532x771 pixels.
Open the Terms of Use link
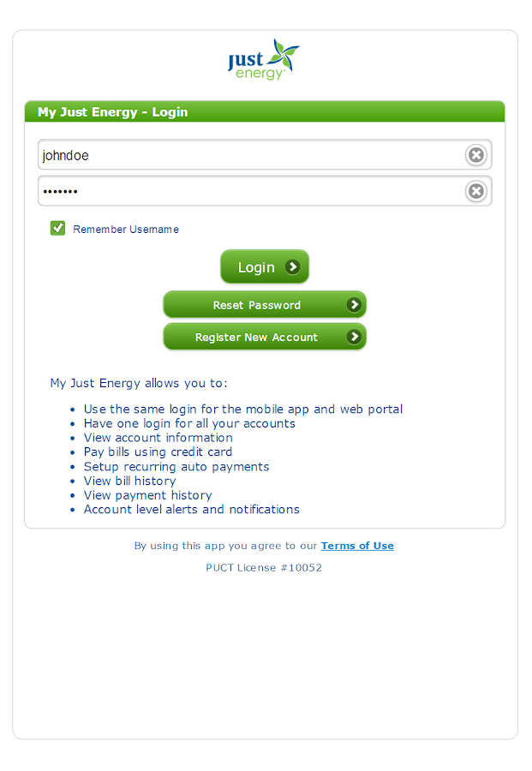click(x=357, y=546)
